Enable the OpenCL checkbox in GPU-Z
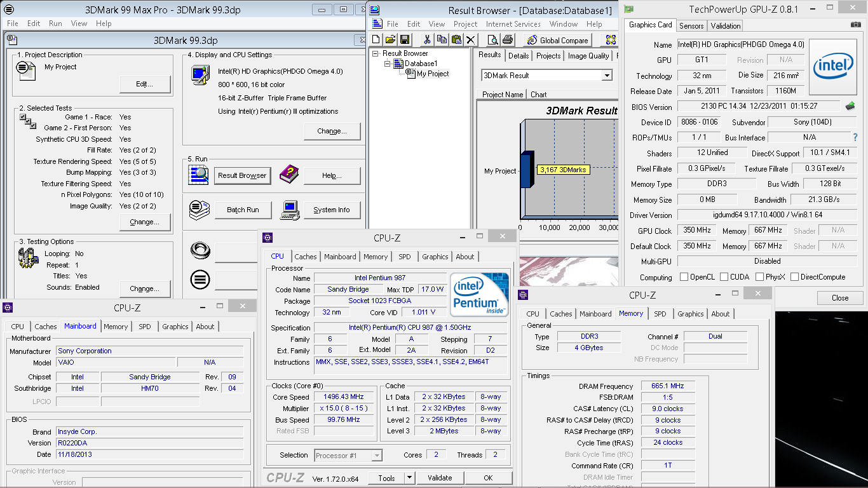Image resolution: width=868 pixels, height=488 pixels. click(684, 277)
